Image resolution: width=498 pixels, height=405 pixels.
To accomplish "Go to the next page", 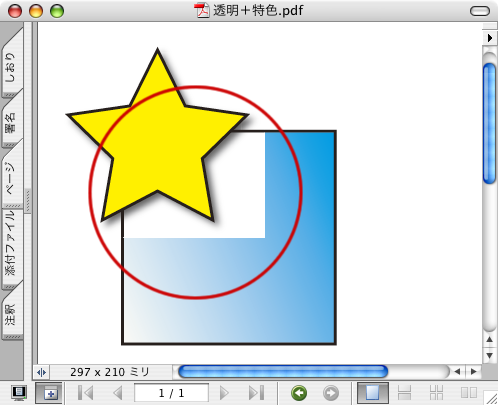I will (x=224, y=393).
